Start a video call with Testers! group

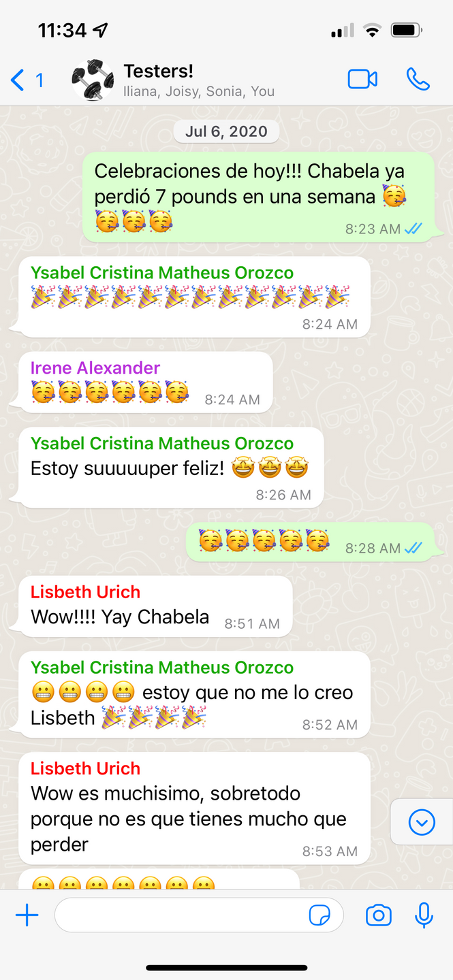[362, 80]
